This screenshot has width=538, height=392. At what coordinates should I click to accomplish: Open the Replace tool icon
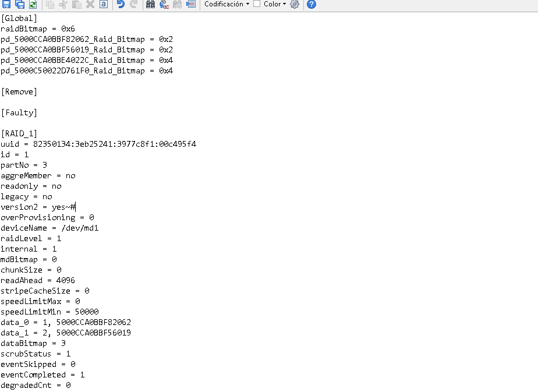(164, 5)
